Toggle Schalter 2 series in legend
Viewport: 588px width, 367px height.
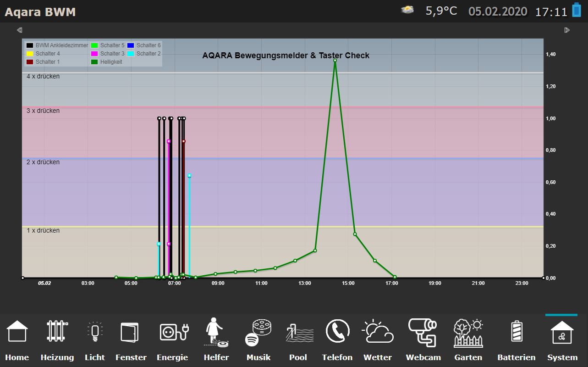(x=144, y=54)
